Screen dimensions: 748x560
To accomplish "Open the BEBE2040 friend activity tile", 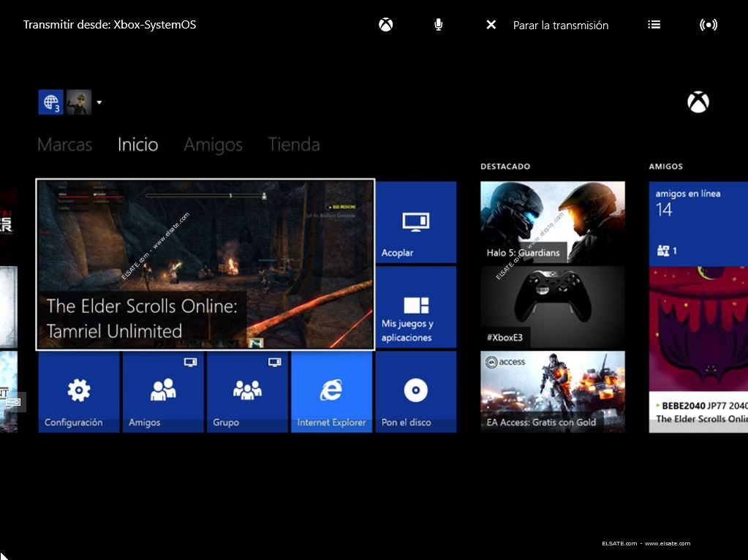I will [x=698, y=349].
